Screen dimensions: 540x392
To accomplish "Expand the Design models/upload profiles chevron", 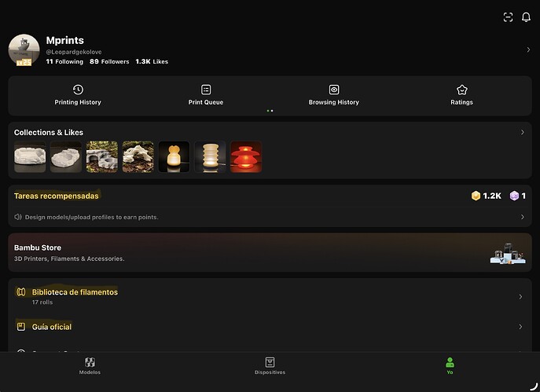I will (523, 217).
